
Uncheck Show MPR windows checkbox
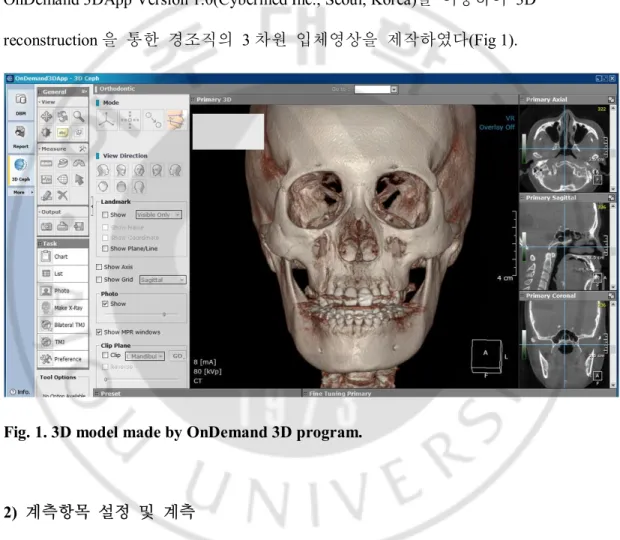[99, 332]
